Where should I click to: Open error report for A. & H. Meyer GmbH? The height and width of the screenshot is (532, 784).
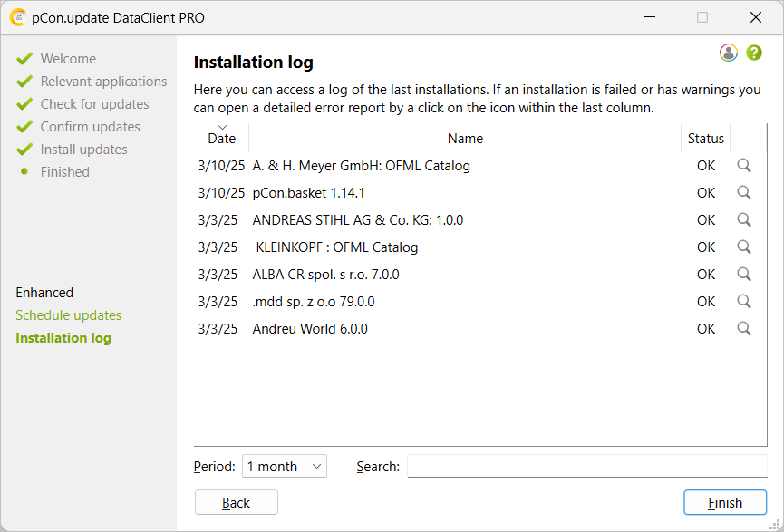(744, 166)
